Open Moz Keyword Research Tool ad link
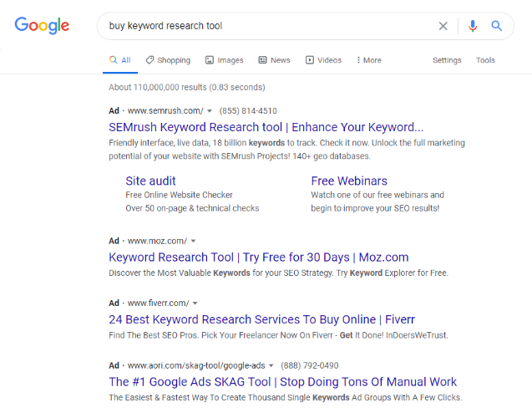The image size is (532, 418). tap(259, 257)
